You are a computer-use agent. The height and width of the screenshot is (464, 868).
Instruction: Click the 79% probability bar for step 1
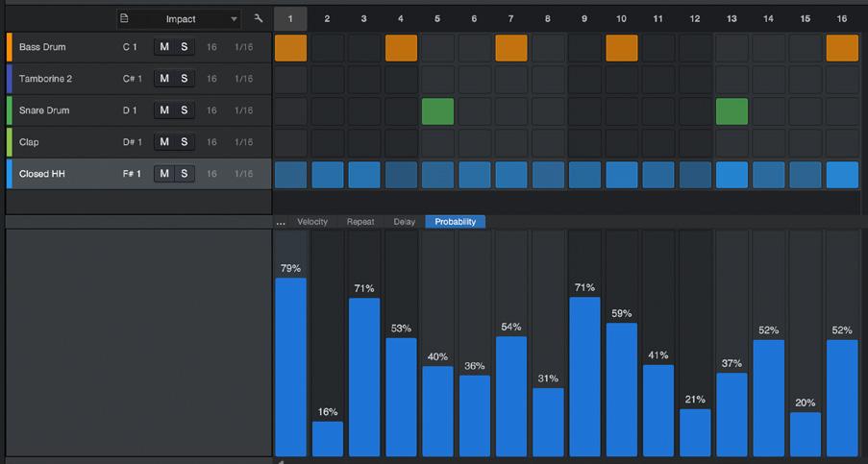(290, 367)
